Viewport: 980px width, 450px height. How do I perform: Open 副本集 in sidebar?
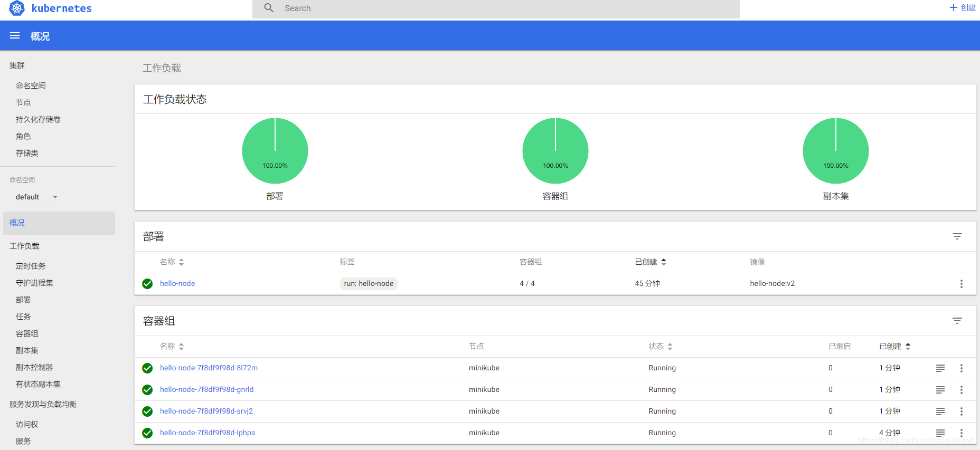(x=27, y=350)
